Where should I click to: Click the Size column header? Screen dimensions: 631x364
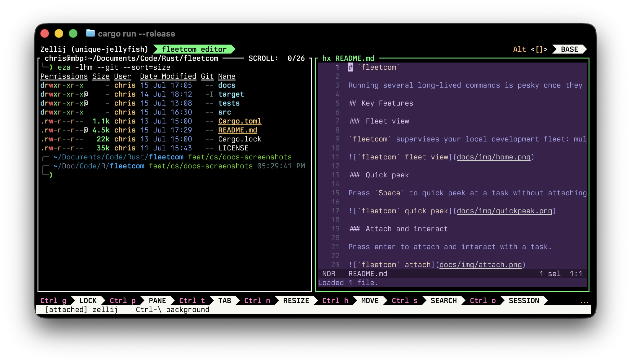click(x=101, y=76)
